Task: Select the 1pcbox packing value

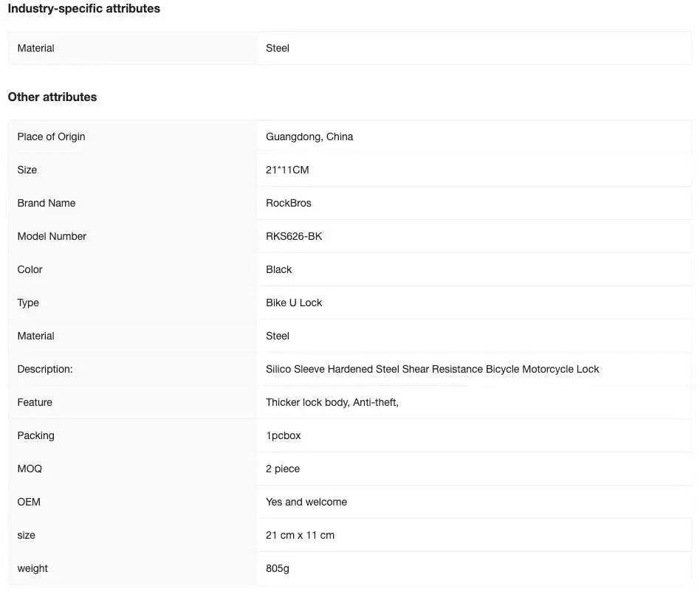Action: pyautogui.click(x=284, y=435)
